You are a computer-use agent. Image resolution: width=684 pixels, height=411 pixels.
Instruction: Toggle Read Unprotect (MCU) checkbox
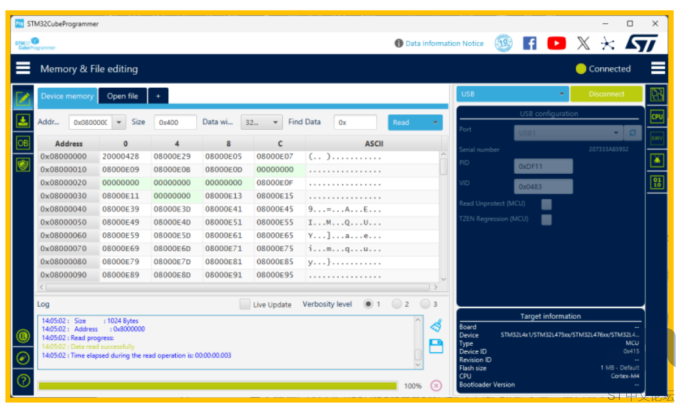click(546, 204)
